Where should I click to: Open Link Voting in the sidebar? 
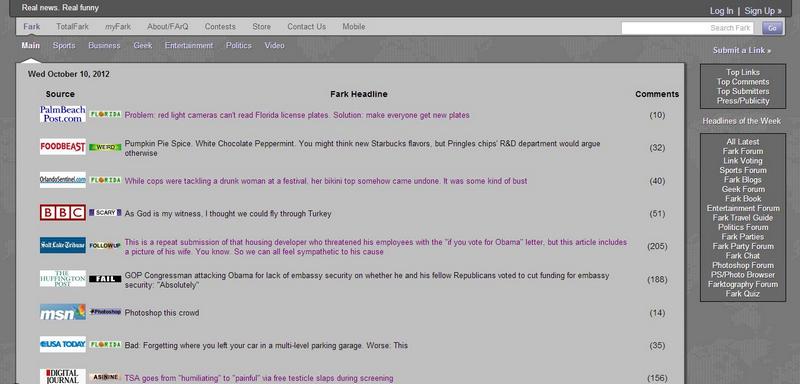tap(743, 161)
